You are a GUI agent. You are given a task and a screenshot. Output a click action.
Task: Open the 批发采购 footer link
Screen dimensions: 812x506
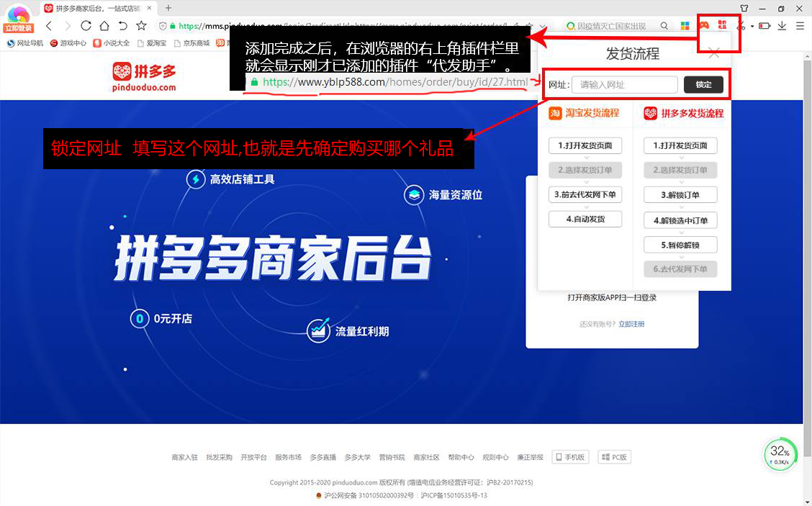[219, 457]
